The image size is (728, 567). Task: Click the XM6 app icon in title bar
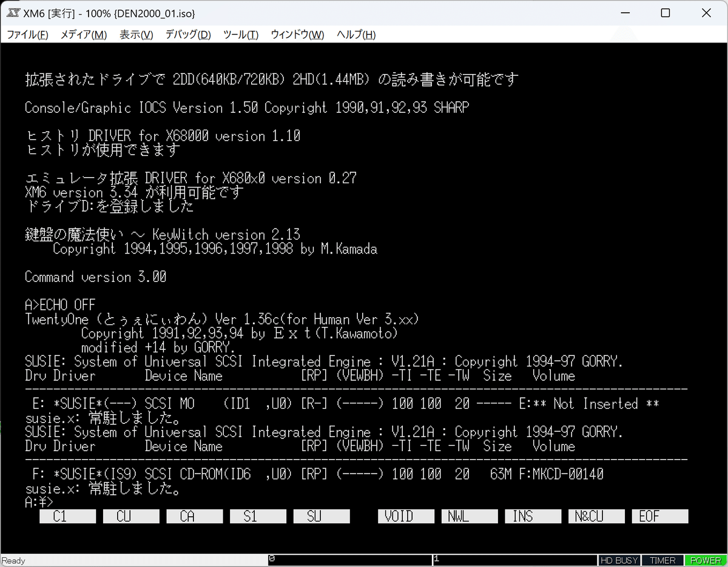tap(13, 13)
